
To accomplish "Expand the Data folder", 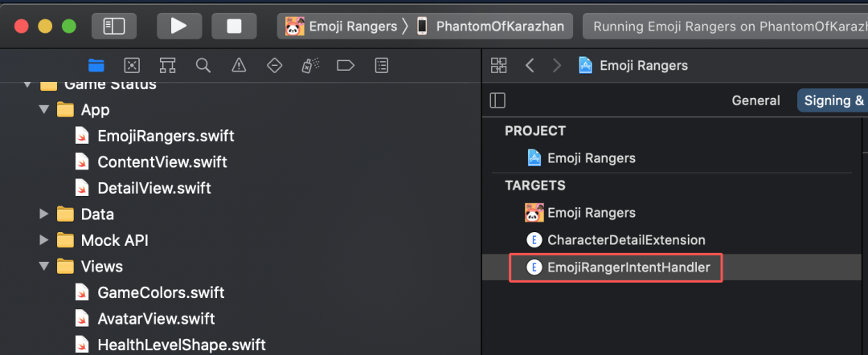I will [44, 214].
